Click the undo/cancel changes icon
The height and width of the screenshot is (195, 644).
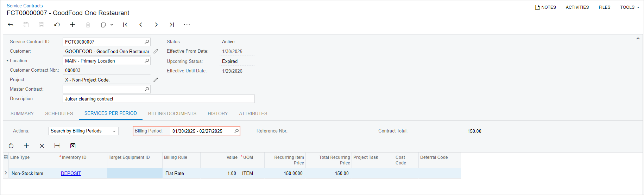[57, 25]
